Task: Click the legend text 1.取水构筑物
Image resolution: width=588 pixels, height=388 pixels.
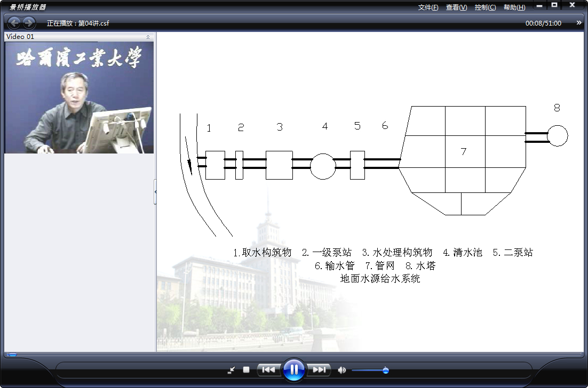Action: coord(263,253)
